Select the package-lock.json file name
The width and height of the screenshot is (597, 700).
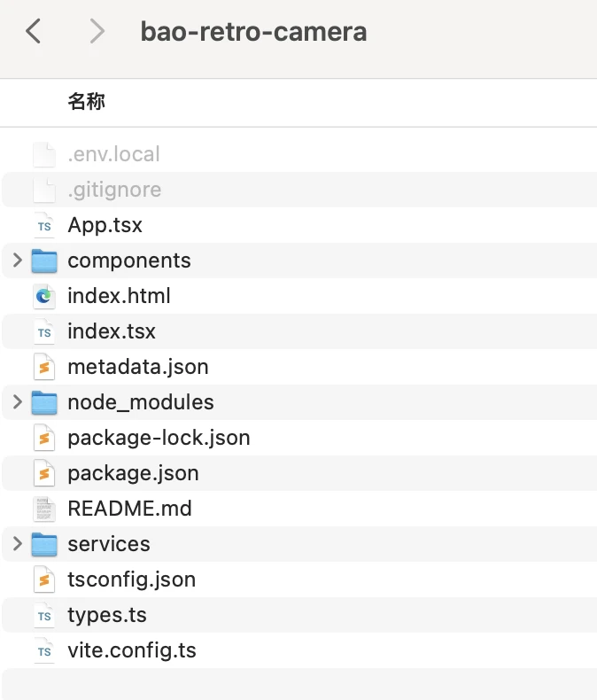[159, 438]
